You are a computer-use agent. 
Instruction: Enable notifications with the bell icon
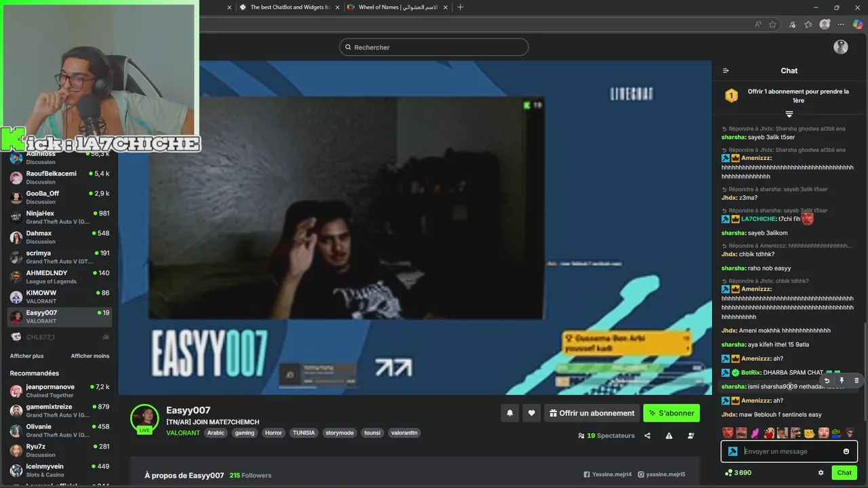[x=510, y=413]
